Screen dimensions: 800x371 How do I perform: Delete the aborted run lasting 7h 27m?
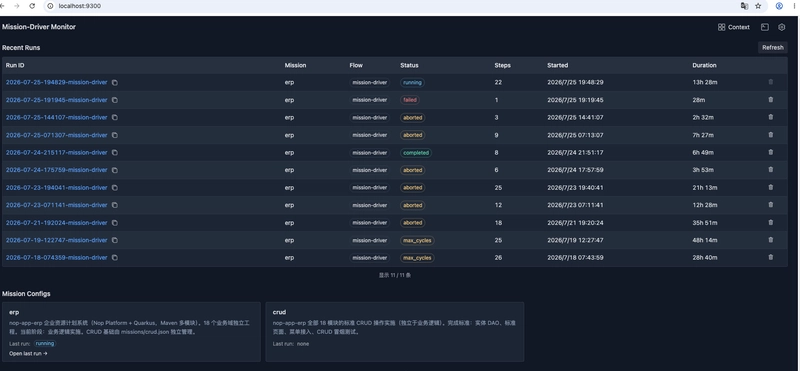[x=770, y=135]
